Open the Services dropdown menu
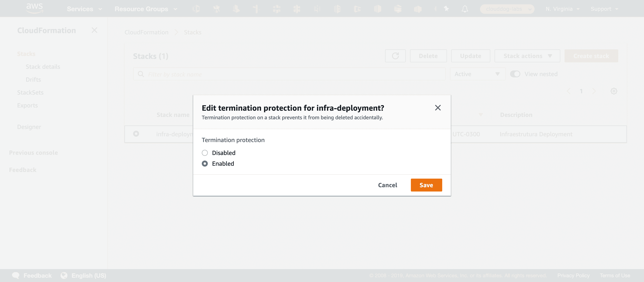This screenshot has height=282, width=644. tap(84, 9)
